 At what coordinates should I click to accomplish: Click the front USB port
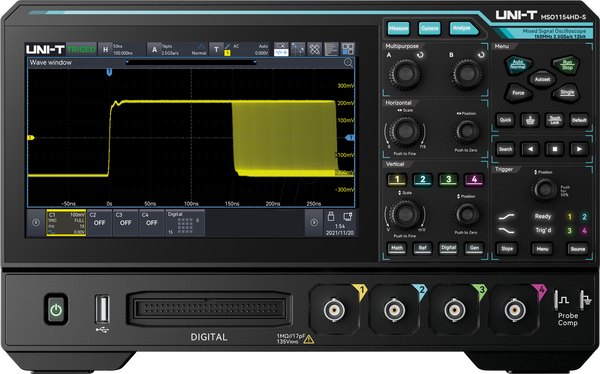[x=102, y=309]
